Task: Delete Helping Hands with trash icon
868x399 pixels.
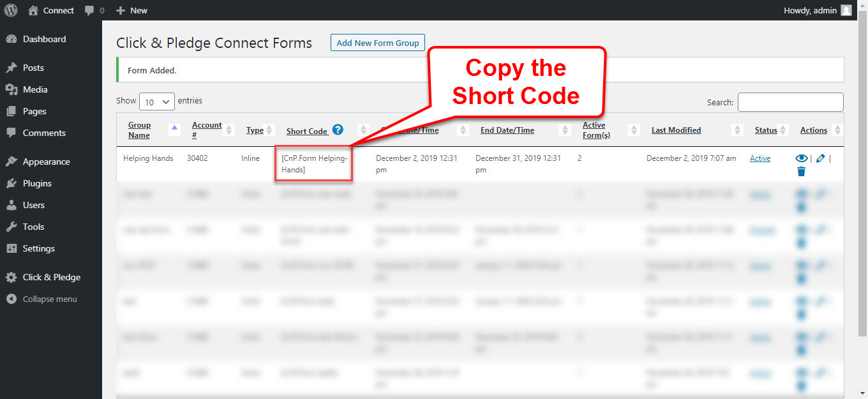Action: pyautogui.click(x=801, y=171)
